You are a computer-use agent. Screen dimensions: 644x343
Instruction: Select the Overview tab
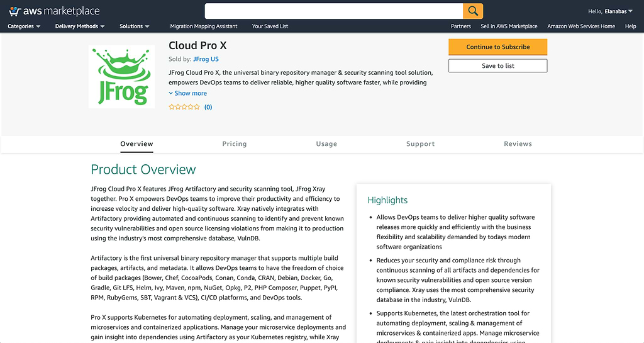click(136, 143)
